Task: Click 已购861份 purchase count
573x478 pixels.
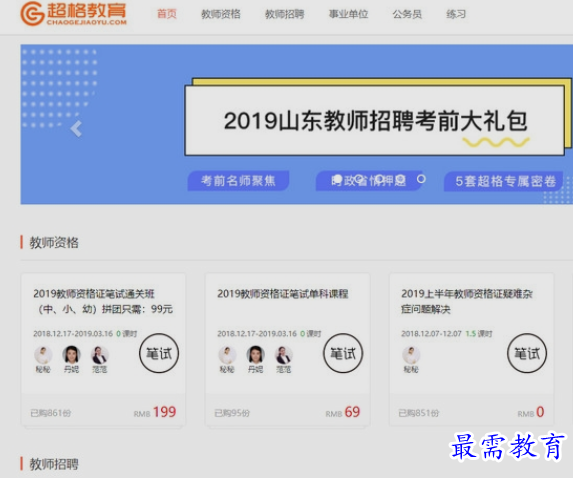Action: pyautogui.click(x=50, y=413)
